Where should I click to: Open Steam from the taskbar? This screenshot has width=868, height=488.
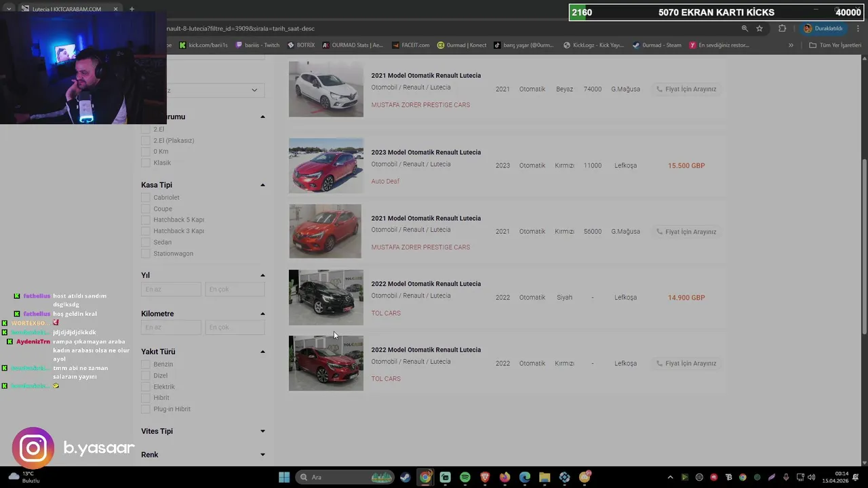point(405,477)
